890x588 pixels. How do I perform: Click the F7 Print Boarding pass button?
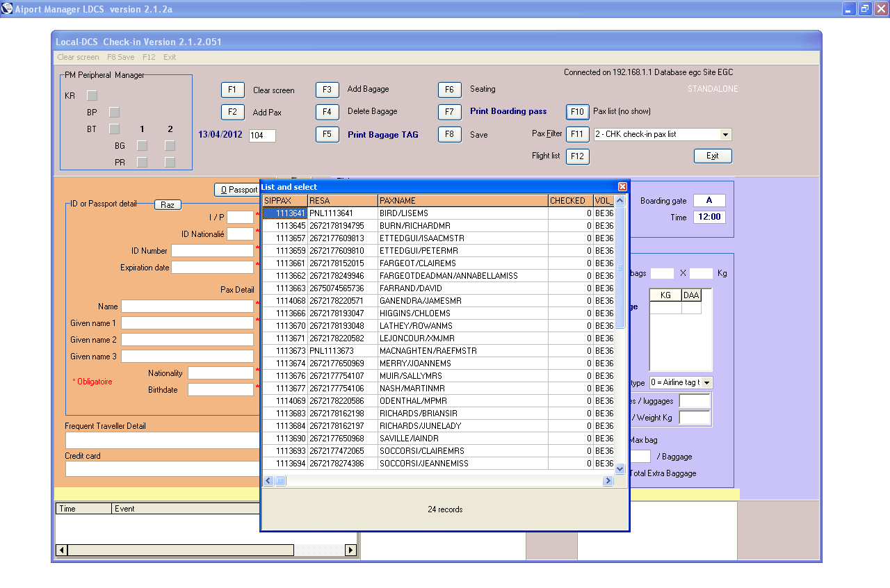(x=450, y=112)
